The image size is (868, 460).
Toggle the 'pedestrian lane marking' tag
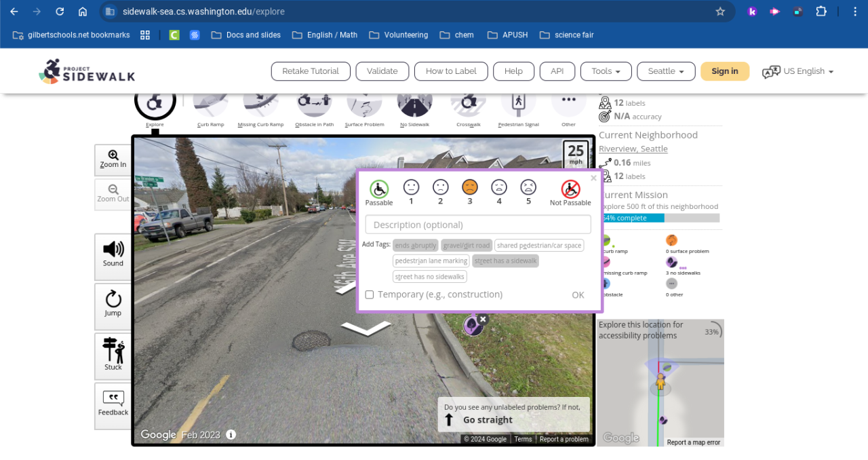431,261
